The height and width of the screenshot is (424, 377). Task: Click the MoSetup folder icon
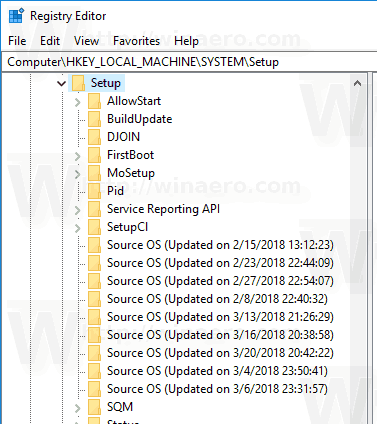[94, 173]
